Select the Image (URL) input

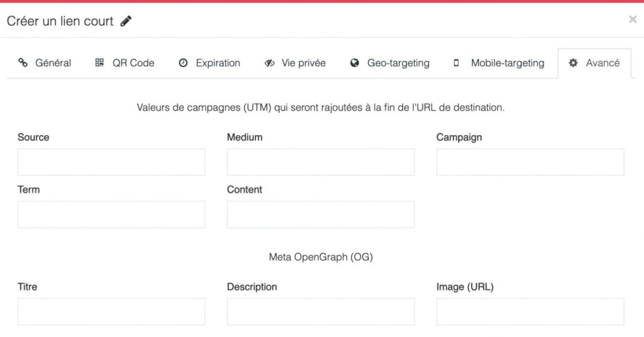pyautogui.click(x=530, y=312)
